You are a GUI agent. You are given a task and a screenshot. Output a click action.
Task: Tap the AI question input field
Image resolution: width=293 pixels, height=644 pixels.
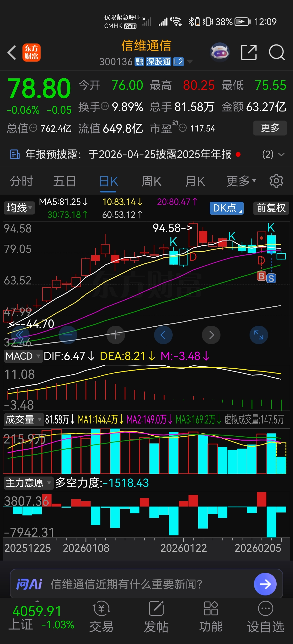[x=146, y=584]
